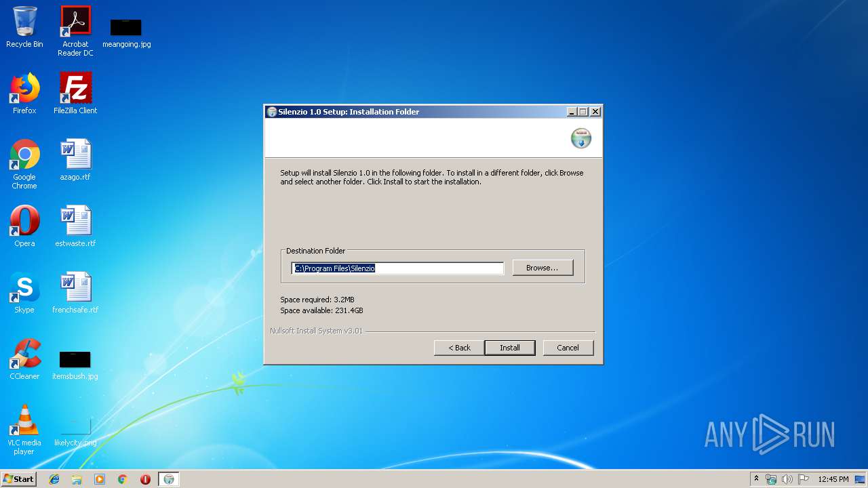Launch Google Chrome desktop shortcut
868x488 pixels.
[x=24, y=164]
